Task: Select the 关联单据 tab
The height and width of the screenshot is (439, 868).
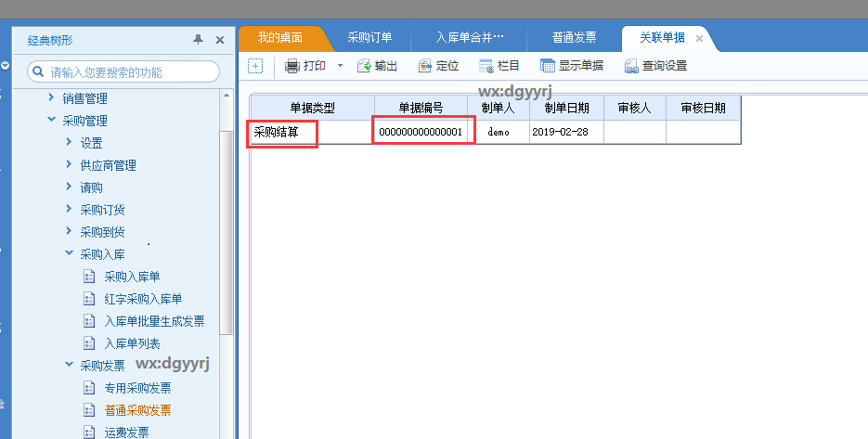Action: click(x=662, y=38)
